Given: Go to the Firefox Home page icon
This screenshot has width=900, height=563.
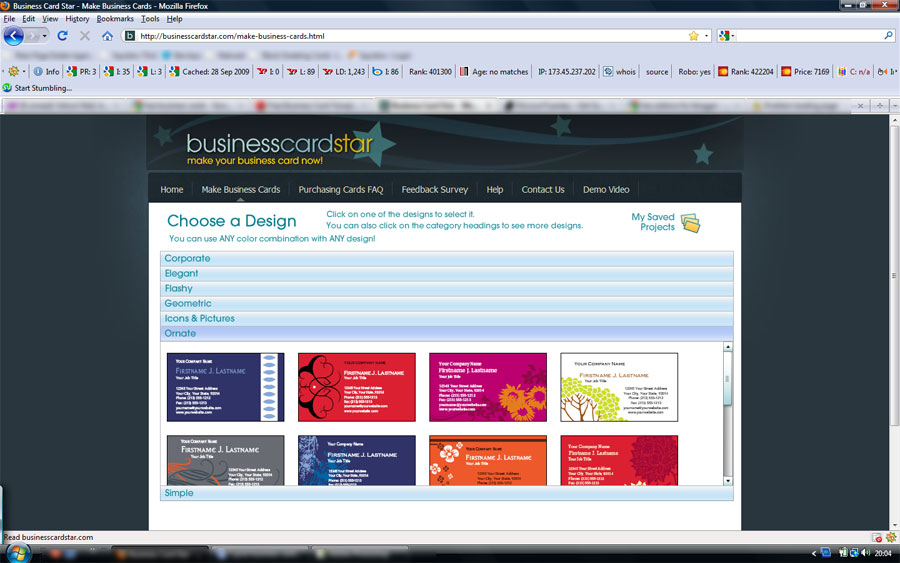Looking at the screenshot, I should point(107,36).
